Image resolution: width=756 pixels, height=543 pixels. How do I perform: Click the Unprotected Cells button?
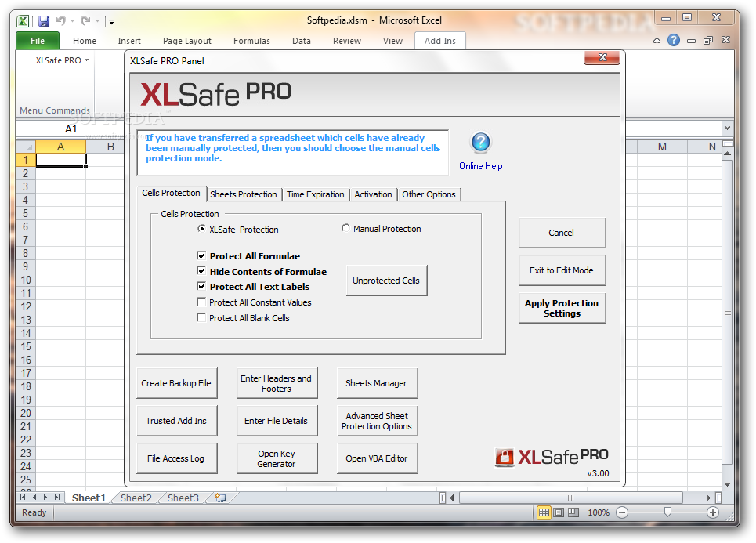[x=386, y=281]
